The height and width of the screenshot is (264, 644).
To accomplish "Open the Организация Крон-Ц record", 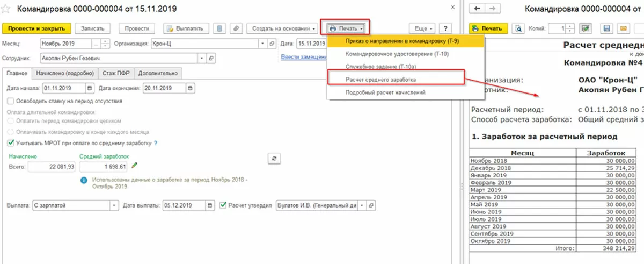I will [x=271, y=44].
